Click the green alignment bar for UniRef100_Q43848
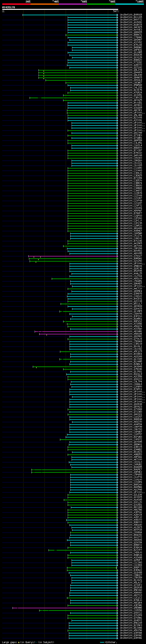 pyautogui.click(x=75, y=367)
